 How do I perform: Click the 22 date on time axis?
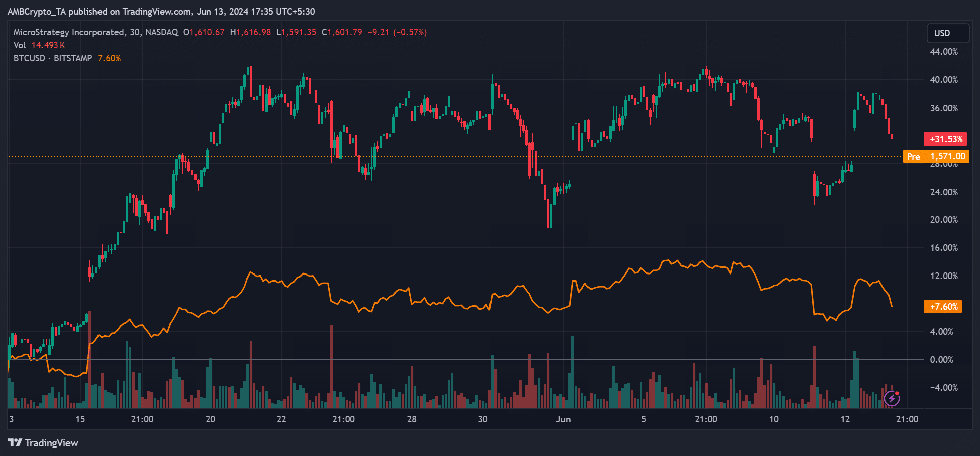click(x=281, y=419)
